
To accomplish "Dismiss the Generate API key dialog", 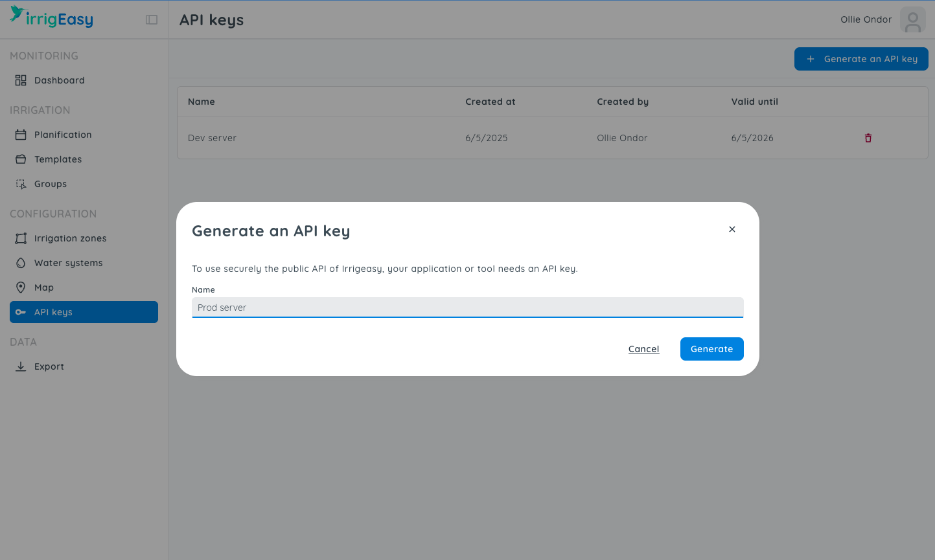I will 732,229.
